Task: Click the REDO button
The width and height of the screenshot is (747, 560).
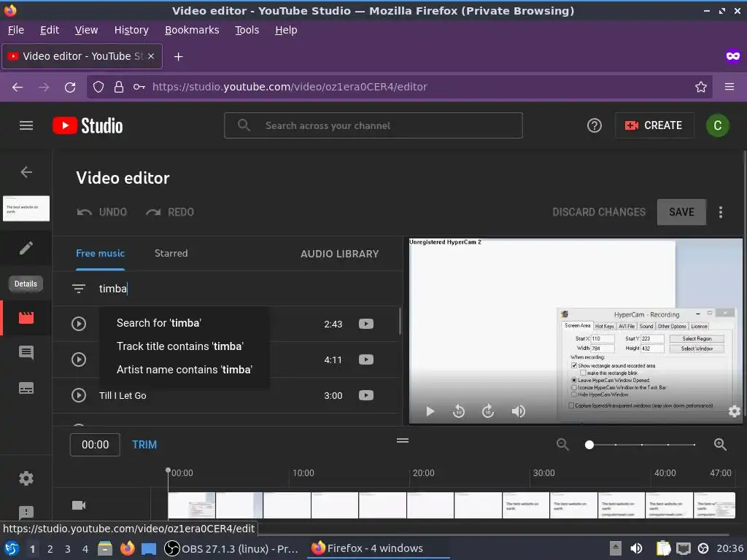Action: tap(170, 212)
